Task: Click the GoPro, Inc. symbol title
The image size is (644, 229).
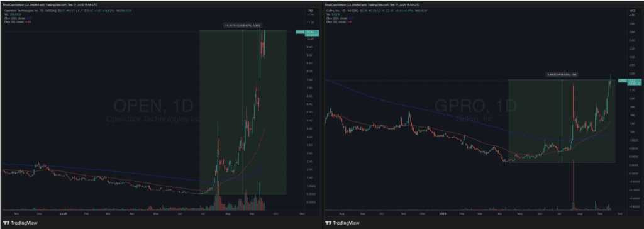Action: 333,10
